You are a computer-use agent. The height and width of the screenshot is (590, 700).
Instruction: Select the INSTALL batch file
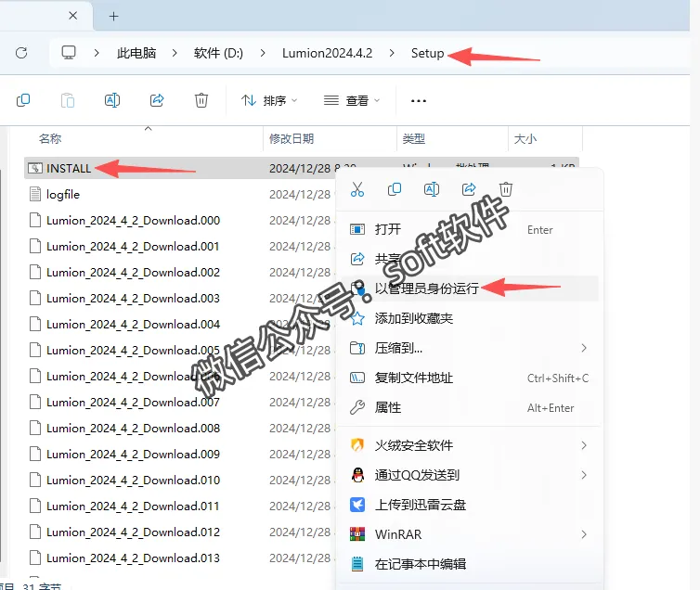(x=69, y=168)
